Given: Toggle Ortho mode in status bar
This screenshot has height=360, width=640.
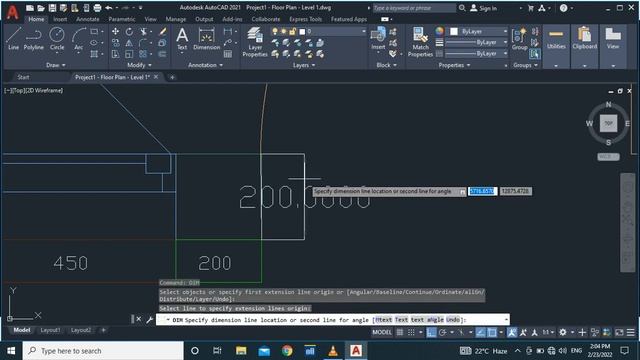Looking at the screenshot, I should click(431, 333).
